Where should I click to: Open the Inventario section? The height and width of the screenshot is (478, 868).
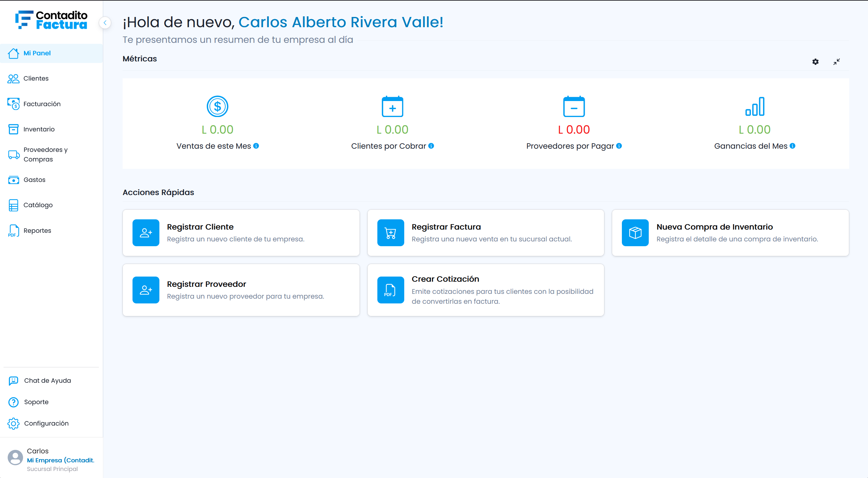coord(51,129)
